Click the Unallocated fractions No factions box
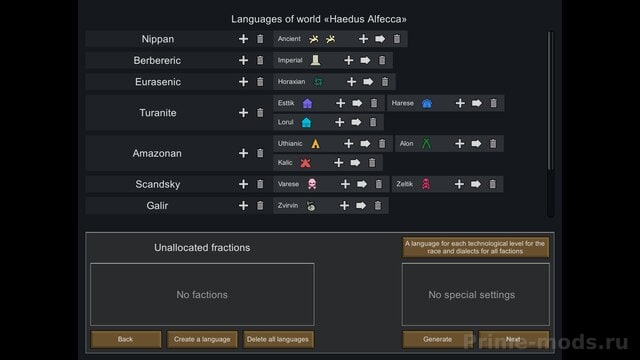 (202, 294)
